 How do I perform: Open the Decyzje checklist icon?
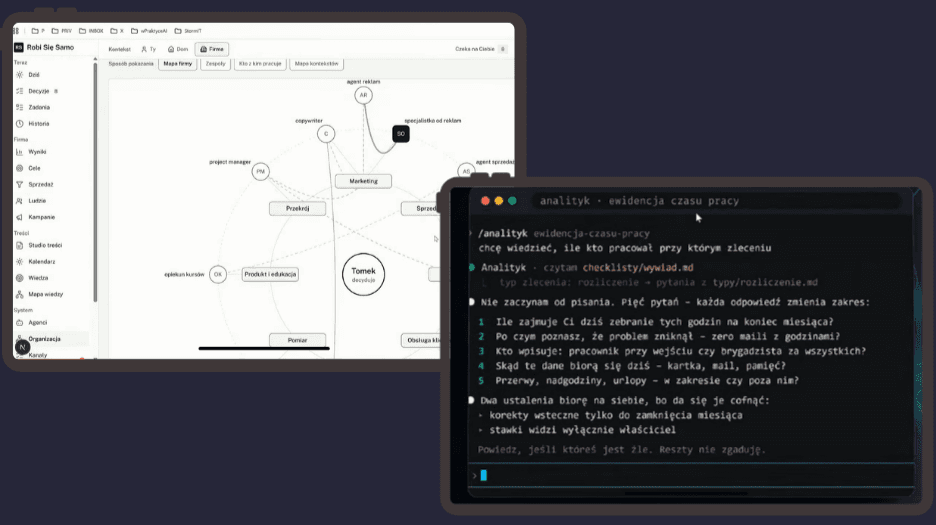click(20, 91)
